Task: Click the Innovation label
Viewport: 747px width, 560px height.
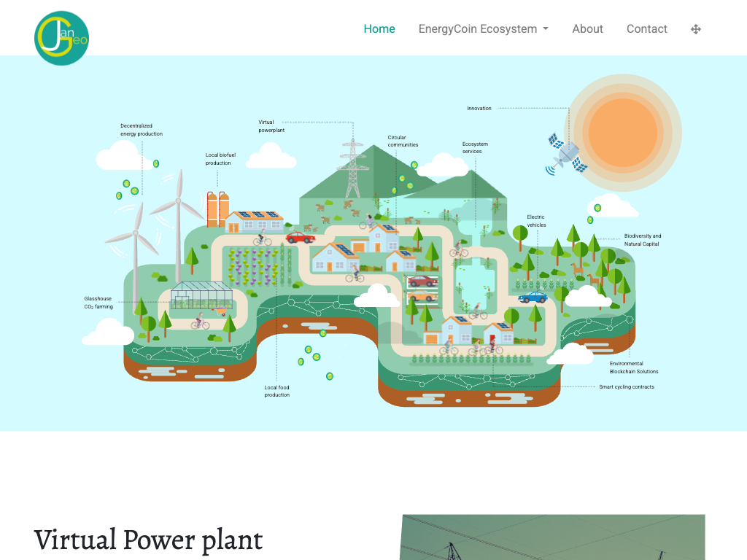Action: click(x=479, y=109)
